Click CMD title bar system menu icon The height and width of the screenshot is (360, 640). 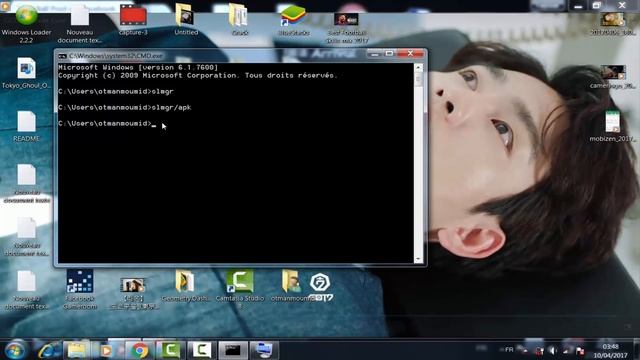point(62,56)
